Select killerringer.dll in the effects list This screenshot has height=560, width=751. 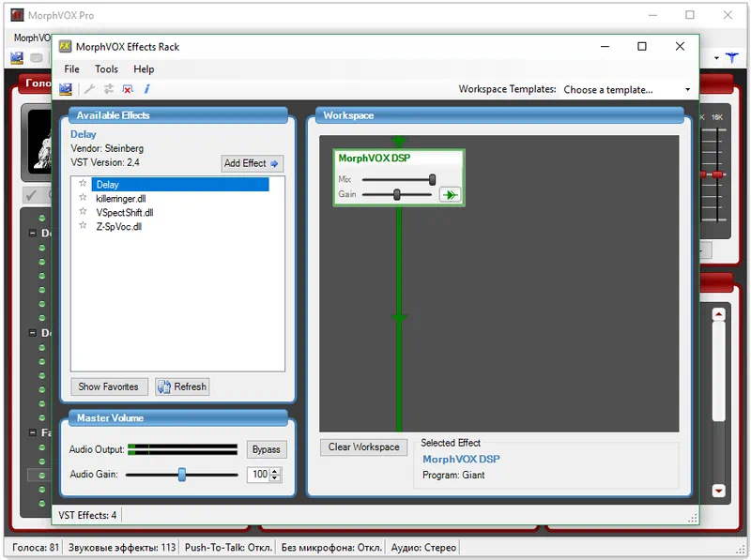pyautogui.click(x=121, y=199)
